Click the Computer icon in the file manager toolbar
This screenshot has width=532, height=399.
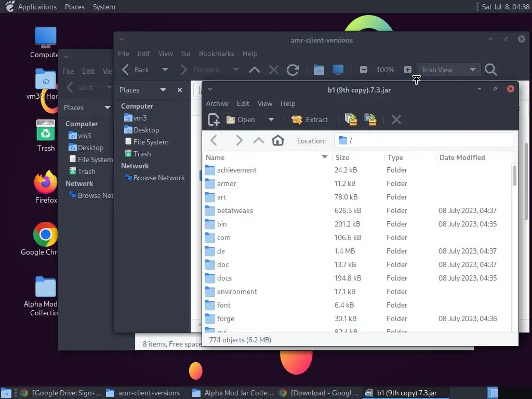(338, 70)
